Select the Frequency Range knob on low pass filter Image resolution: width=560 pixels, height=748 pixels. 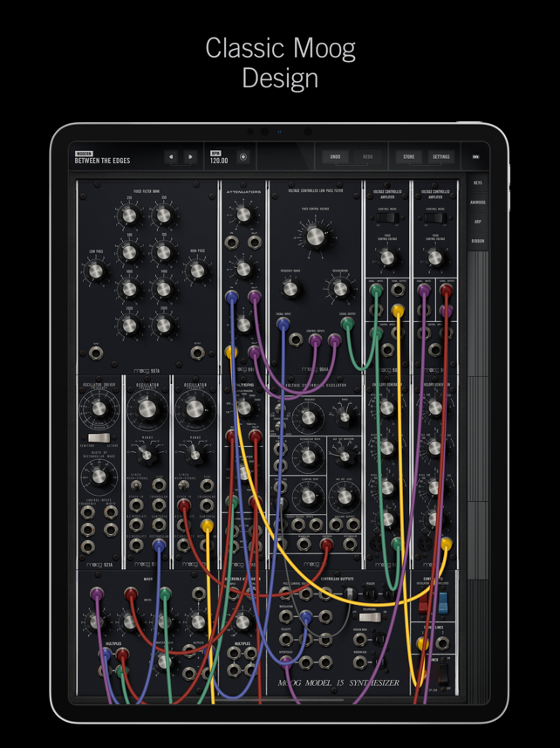(290, 289)
